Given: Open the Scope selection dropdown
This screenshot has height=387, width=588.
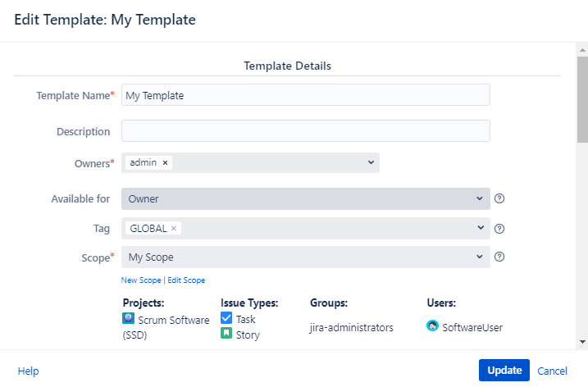Looking at the screenshot, I should [479, 257].
